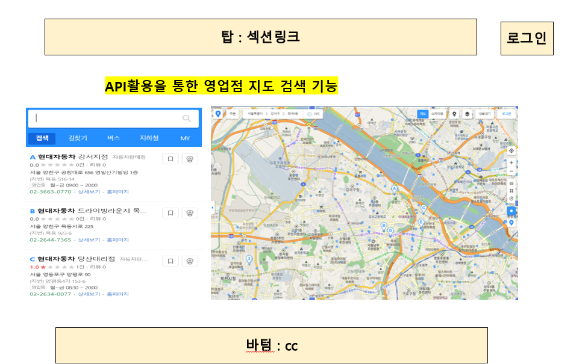
Task: Click the large 로그인 box at top right
Action: [x=527, y=38]
